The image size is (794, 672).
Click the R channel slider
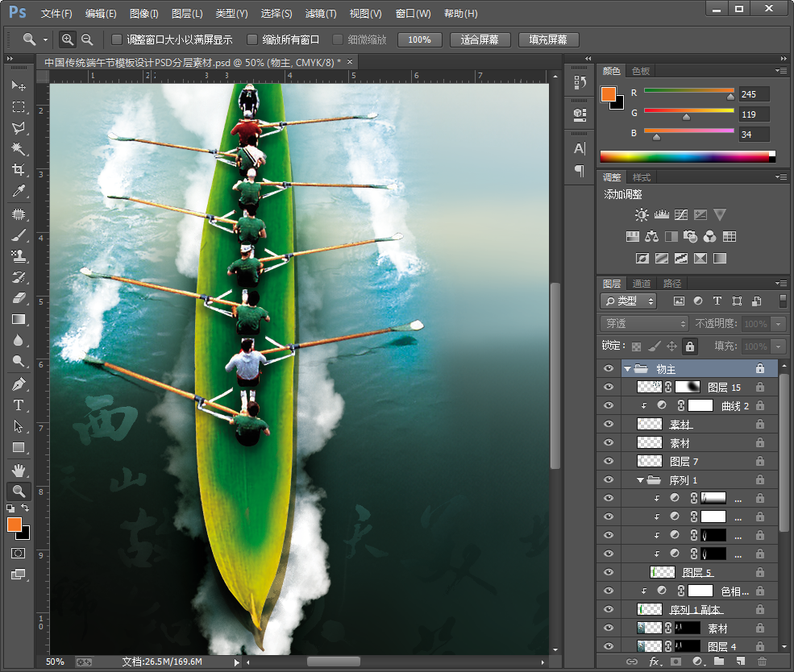[688, 92]
